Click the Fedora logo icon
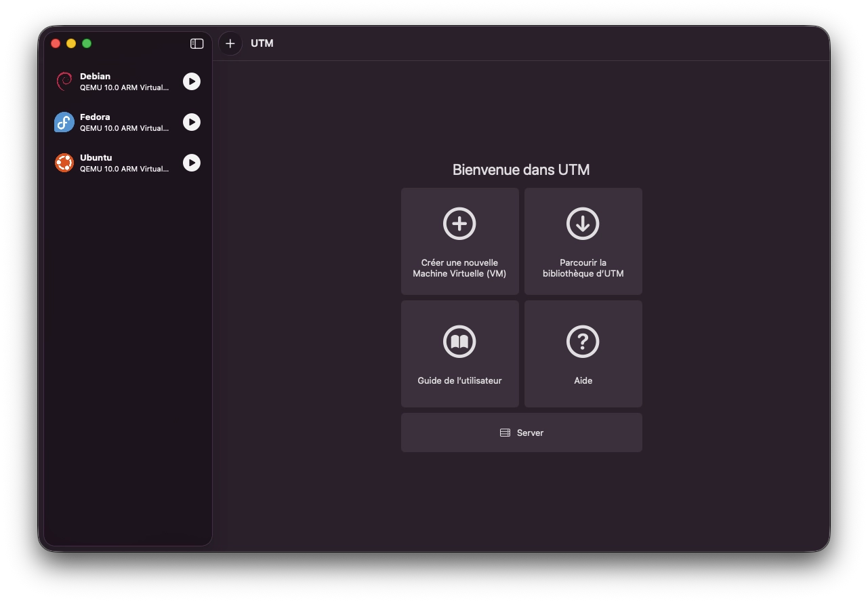The width and height of the screenshot is (868, 602). pos(64,122)
